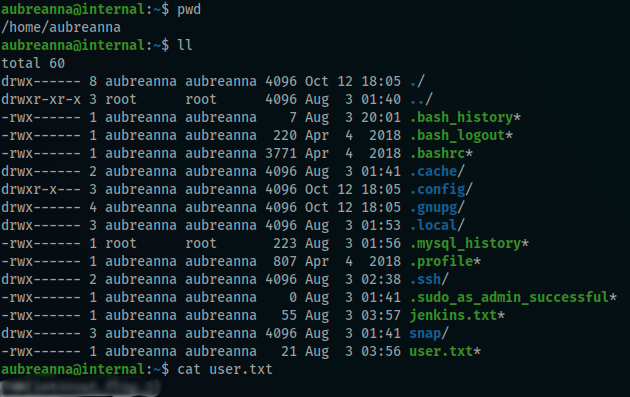Click the .profile file entry
The width and height of the screenshot is (630, 397).
click(x=441, y=261)
